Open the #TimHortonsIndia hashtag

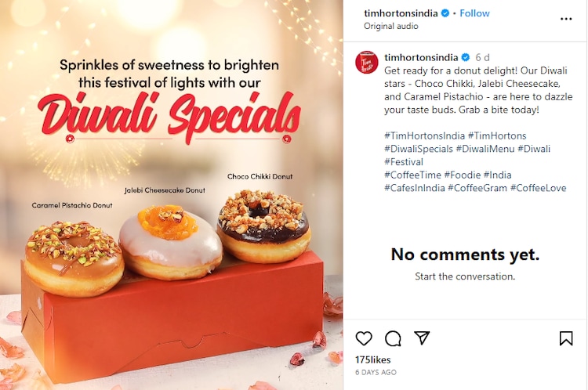424,135
